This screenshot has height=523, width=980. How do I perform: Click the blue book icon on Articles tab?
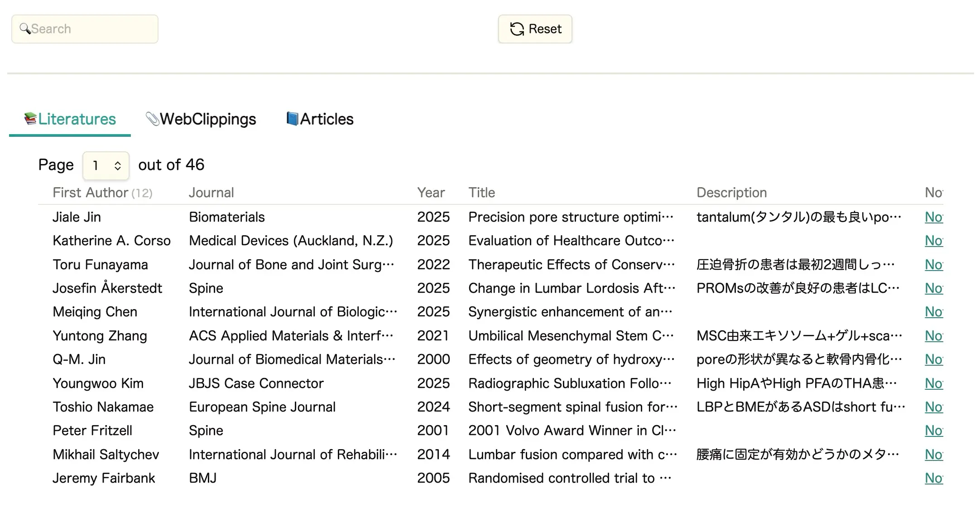click(293, 119)
